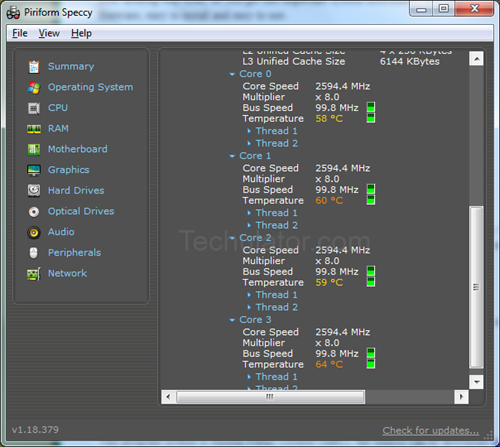Select the Motherboard icon in sidebar
Image resolution: width=500 pixels, height=447 pixels.
point(34,149)
